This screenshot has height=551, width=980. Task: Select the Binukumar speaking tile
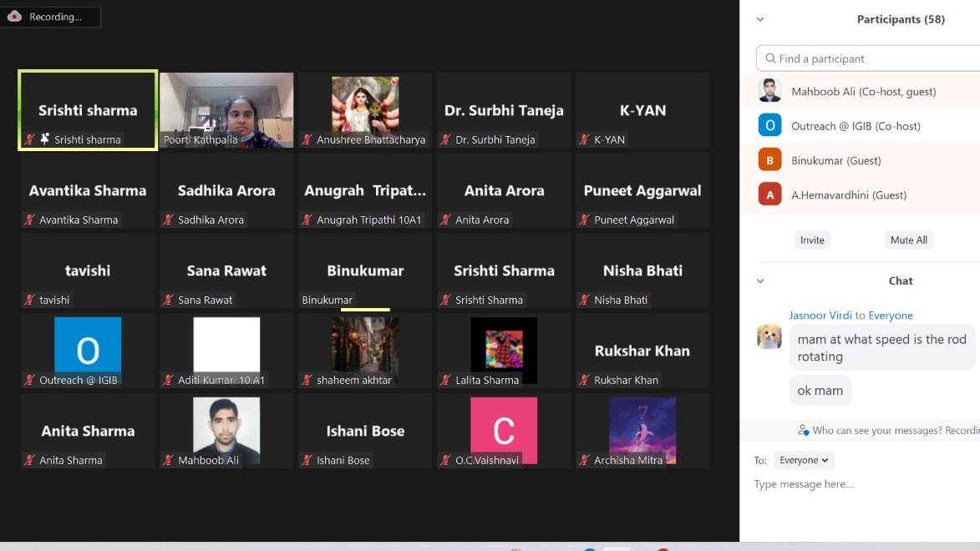coord(365,270)
